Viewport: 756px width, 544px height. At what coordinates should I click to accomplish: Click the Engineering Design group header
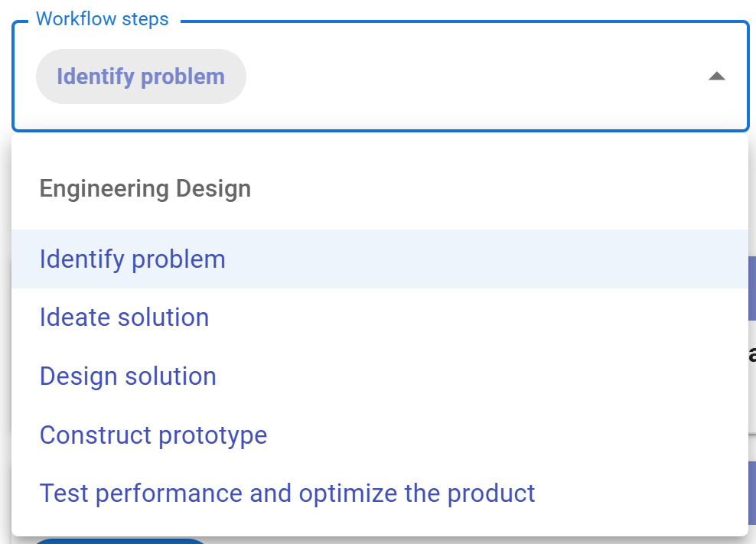tap(145, 188)
